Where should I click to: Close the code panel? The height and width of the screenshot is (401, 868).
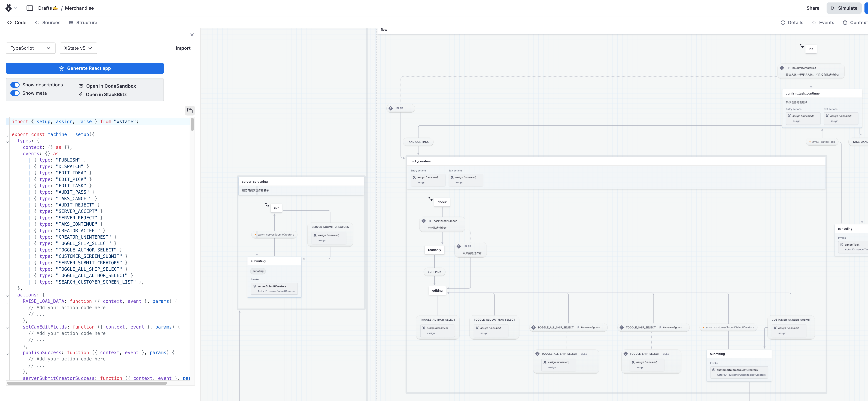[x=192, y=35]
